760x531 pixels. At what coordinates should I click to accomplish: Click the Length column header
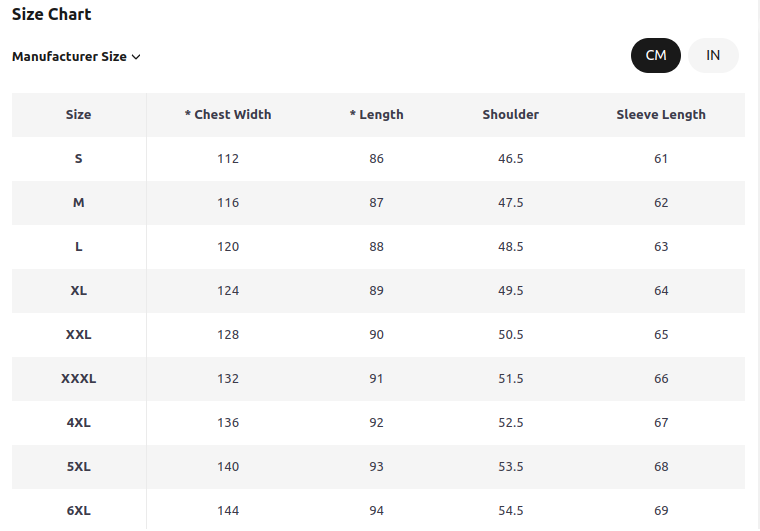click(x=377, y=115)
